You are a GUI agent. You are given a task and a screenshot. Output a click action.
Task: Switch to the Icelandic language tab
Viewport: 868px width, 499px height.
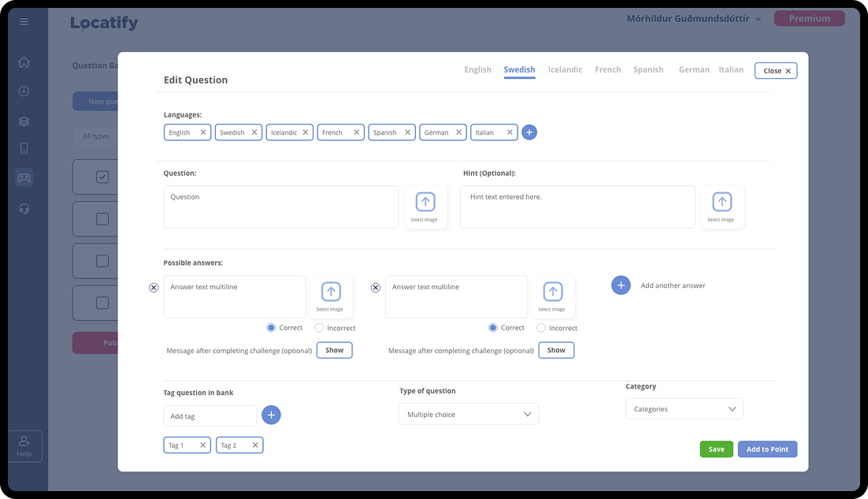[565, 69]
